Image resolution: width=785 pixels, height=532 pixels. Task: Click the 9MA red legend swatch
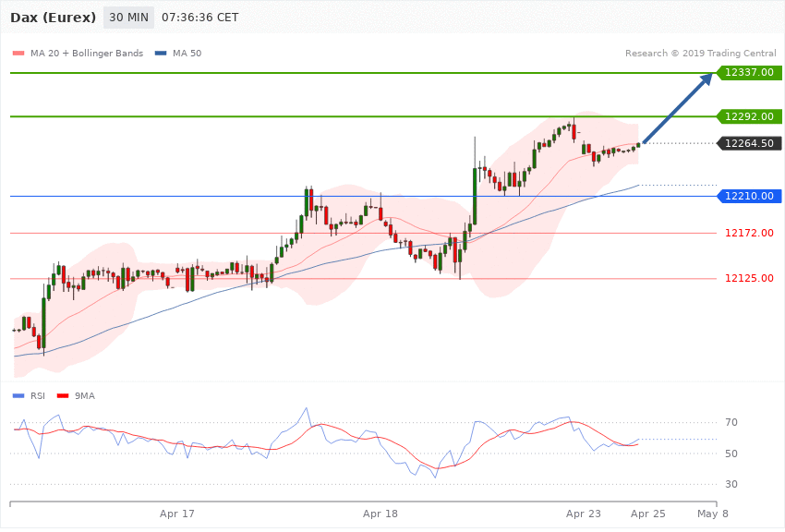(63, 396)
